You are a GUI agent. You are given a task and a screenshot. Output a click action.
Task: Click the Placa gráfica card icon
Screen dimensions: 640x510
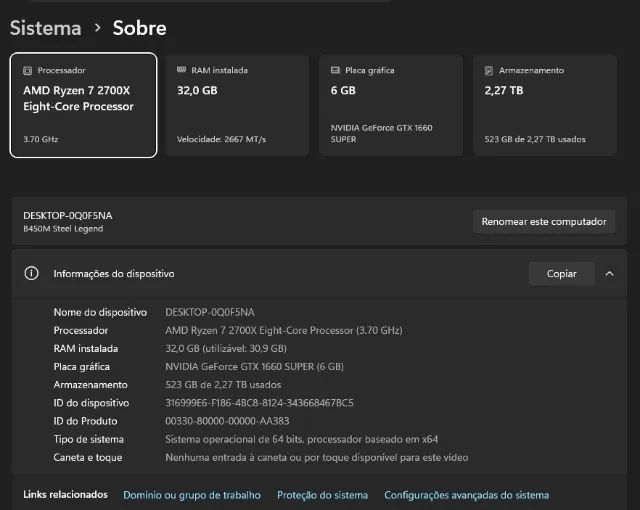[335, 70]
